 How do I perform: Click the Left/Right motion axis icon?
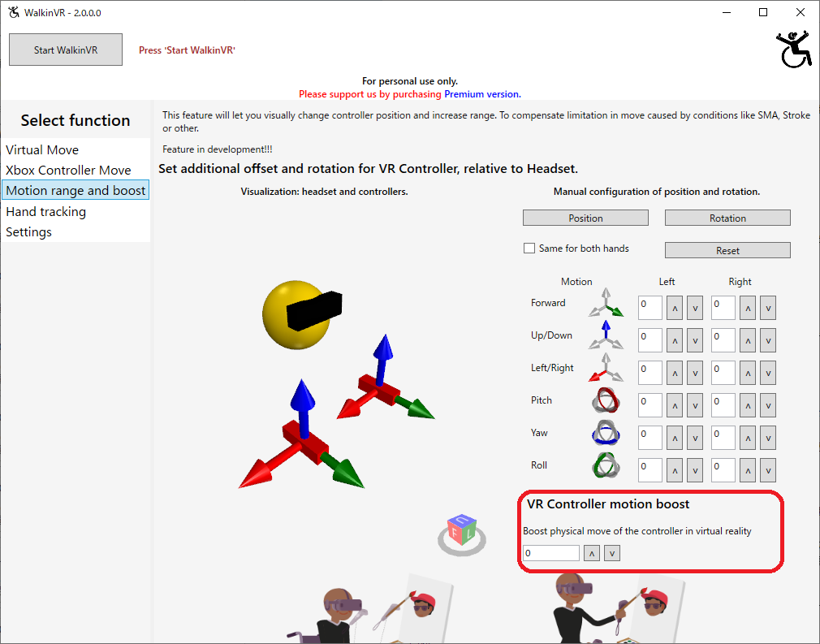(x=606, y=367)
